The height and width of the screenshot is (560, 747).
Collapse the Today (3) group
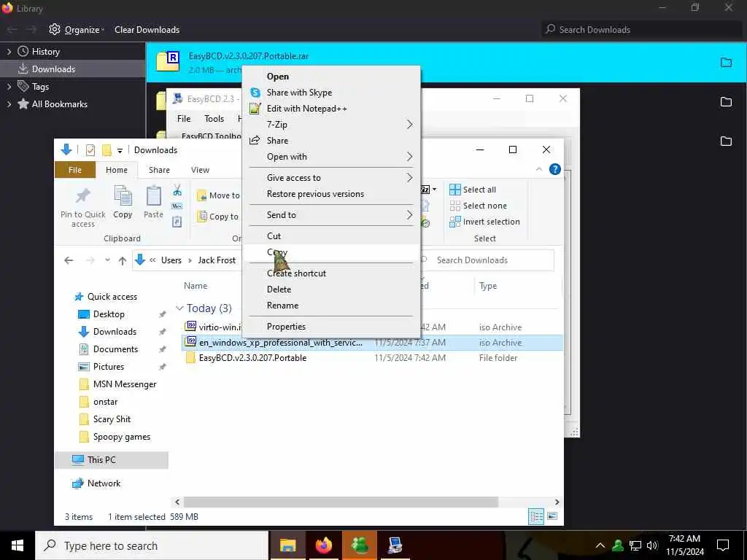(179, 308)
